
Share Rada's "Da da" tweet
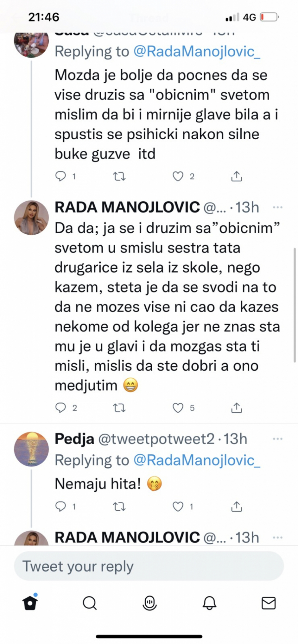236,408
